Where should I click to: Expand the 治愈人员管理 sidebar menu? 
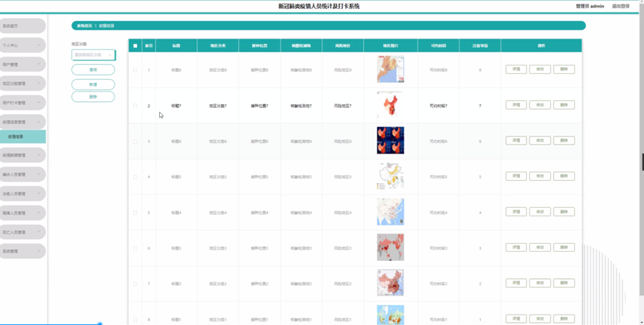click(x=22, y=193)
